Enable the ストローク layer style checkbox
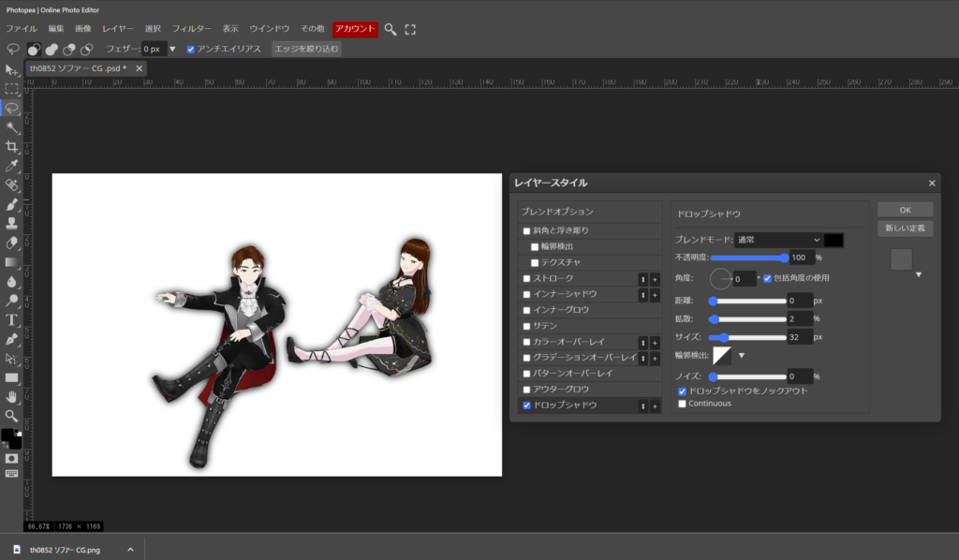This screenshot has height=560, width=959. 526,279
